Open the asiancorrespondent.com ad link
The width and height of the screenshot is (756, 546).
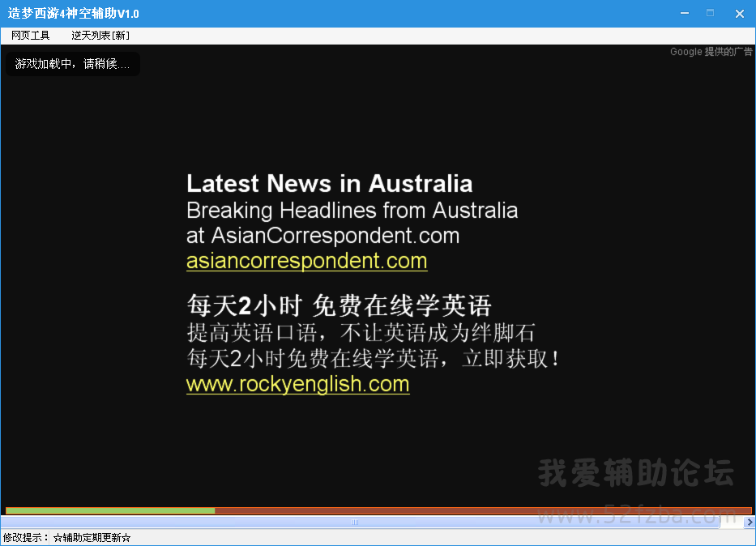(x=306, y=261)
